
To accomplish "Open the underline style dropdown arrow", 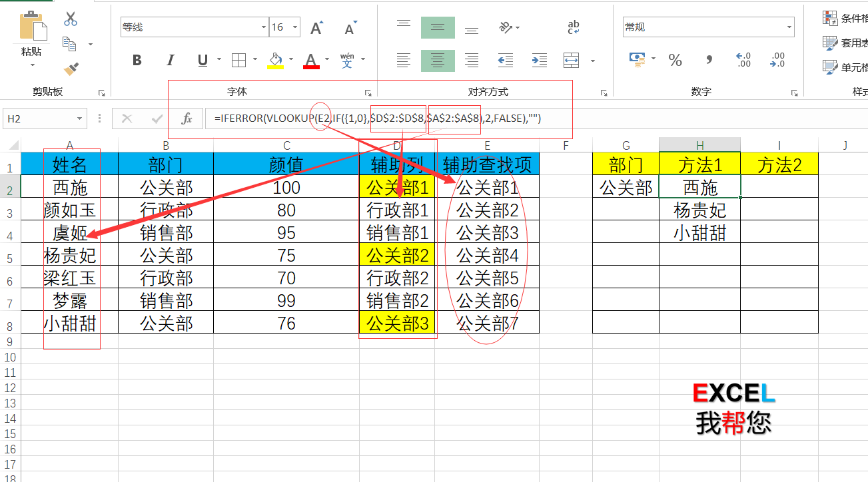I will (x=218, y=61).
